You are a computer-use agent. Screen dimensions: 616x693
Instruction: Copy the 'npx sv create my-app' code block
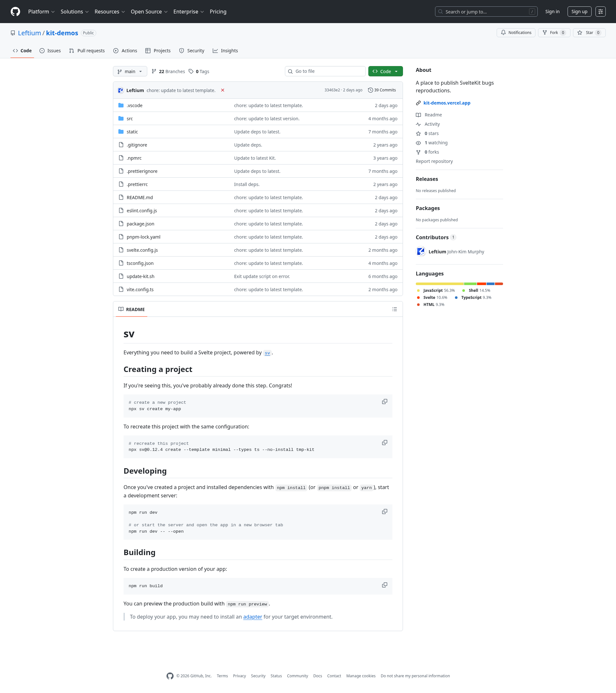pyautogui.click(x=385, y=401)
